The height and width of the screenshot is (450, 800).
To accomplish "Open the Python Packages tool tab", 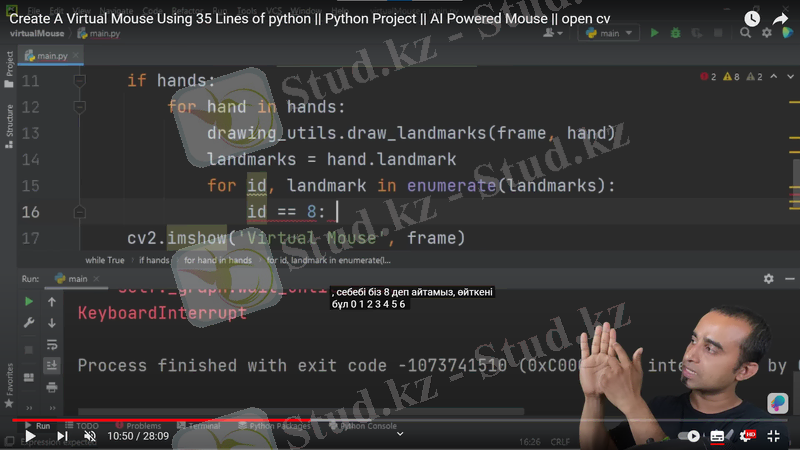I will click(274, 426).
